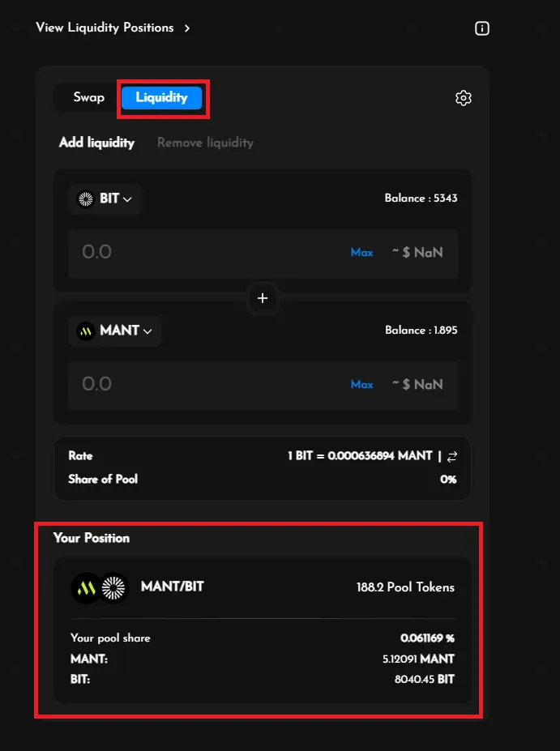Open View Liquidity Positions link
The height and width of the screenshot is (751, 560).
click(105, 28)
